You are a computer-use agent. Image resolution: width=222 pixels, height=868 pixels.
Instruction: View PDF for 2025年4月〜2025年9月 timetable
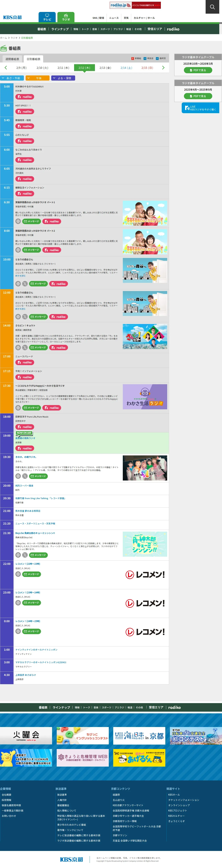198,96
